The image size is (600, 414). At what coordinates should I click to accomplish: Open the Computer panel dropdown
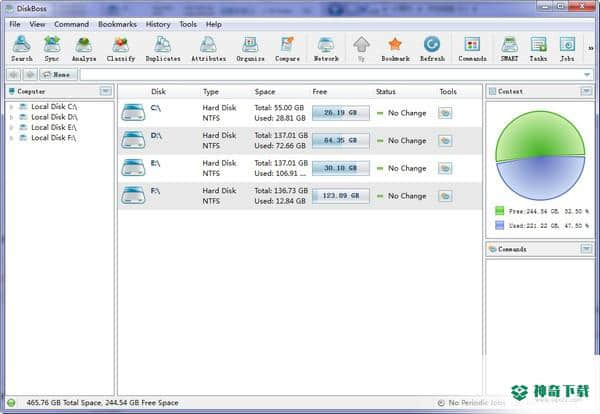106,91
